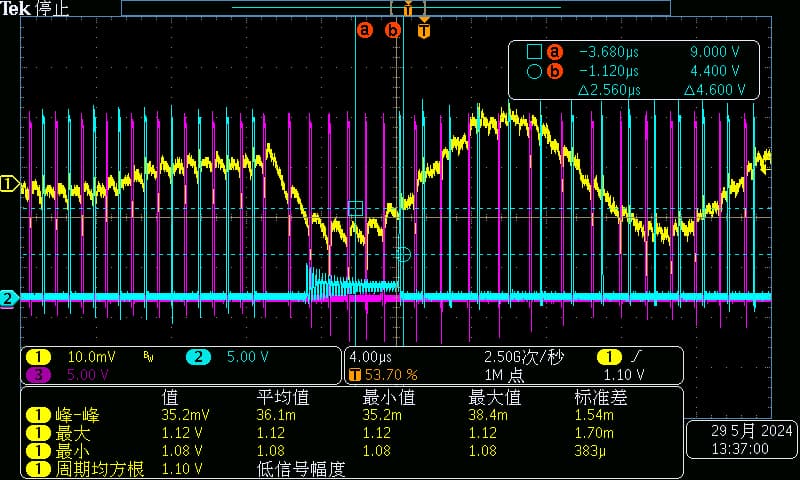Viewport: 800px width, 480px height.
Task: Click the date and time display
Action: pos(741,440)
